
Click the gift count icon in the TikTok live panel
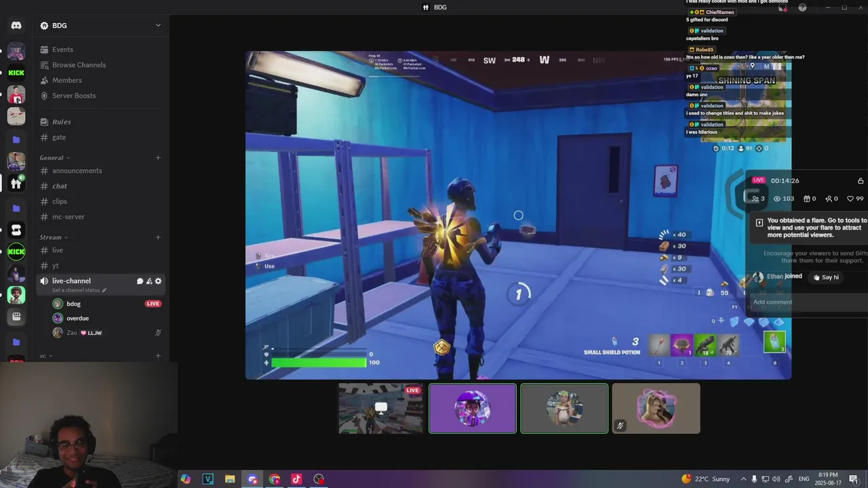point(807,199)
